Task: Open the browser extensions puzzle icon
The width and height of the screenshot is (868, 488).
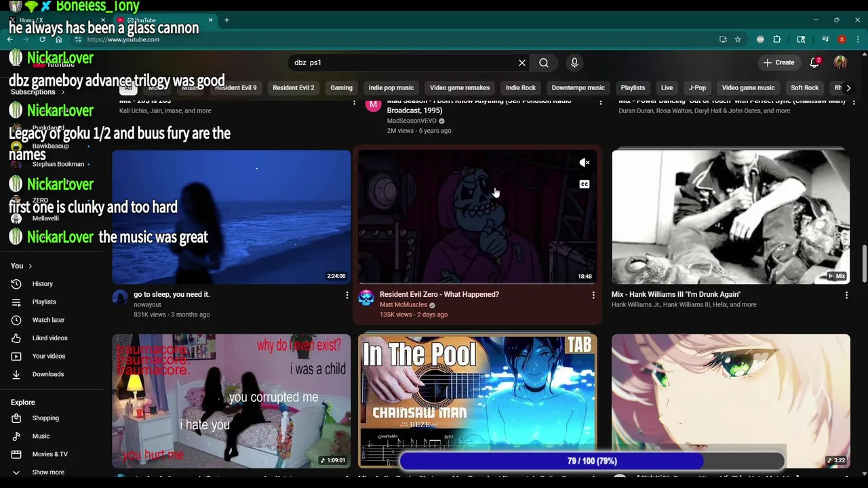Action: coord(777,39)
